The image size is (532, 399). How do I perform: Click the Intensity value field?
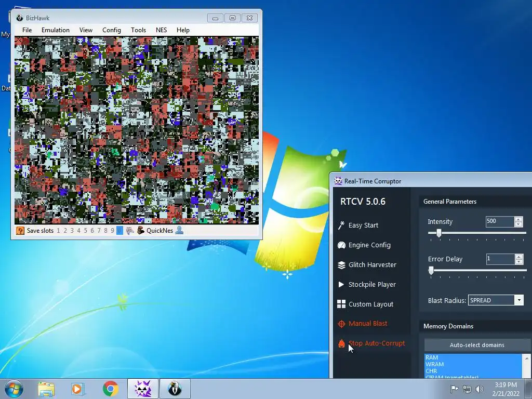click(500, 221)
